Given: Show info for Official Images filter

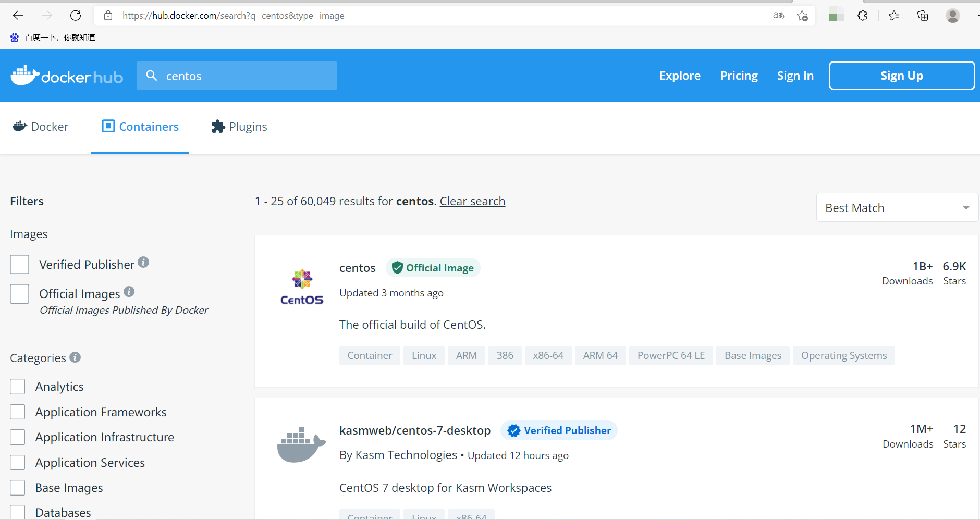Looking at the screenshot, I should 129,292.
